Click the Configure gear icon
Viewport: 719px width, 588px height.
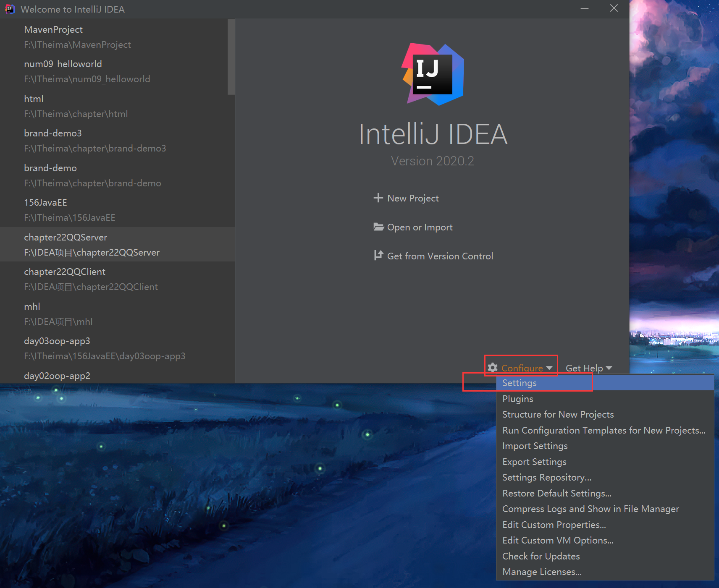click(493, 368)
